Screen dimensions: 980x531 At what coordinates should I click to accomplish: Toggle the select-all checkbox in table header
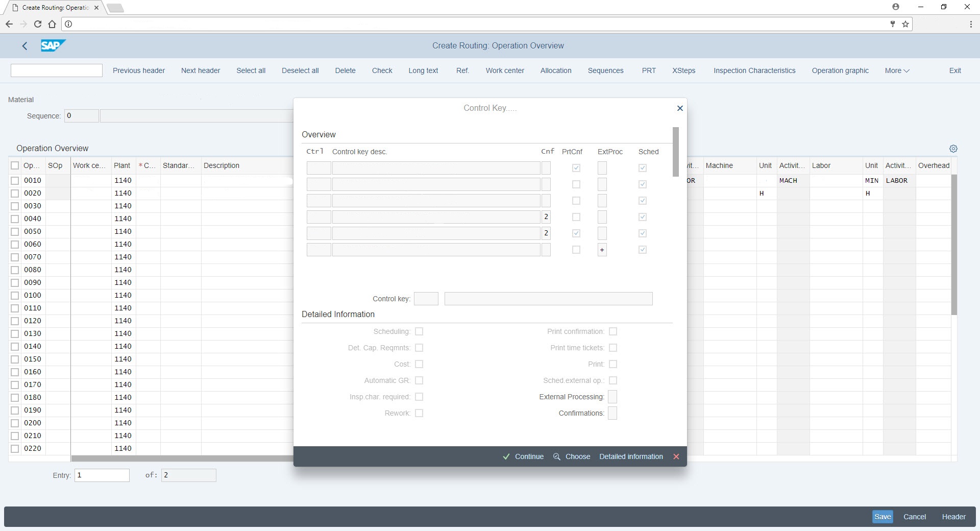coord(15,165)
